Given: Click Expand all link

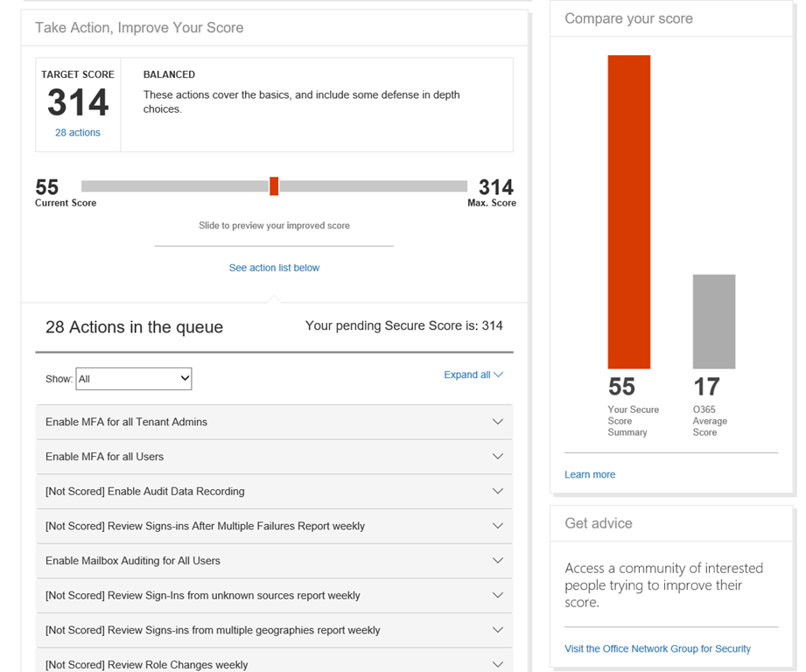Looking at the screenshot, I should [x=473, y=374].
